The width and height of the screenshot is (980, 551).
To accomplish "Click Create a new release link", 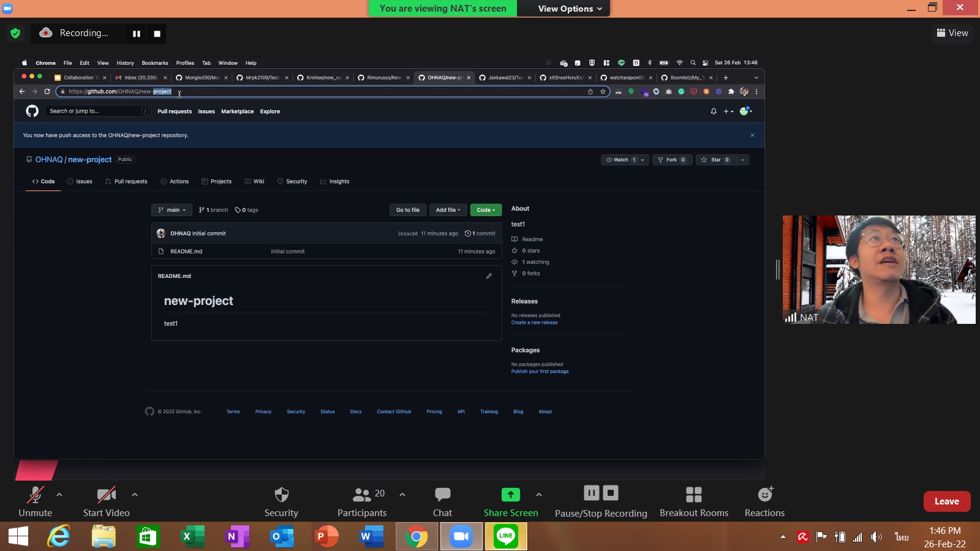I will click(534, 323).
